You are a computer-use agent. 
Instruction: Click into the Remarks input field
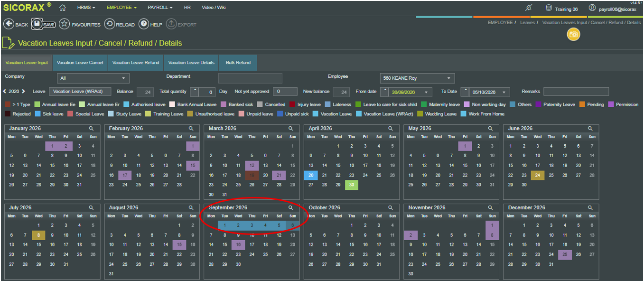(x=576, y=92)
